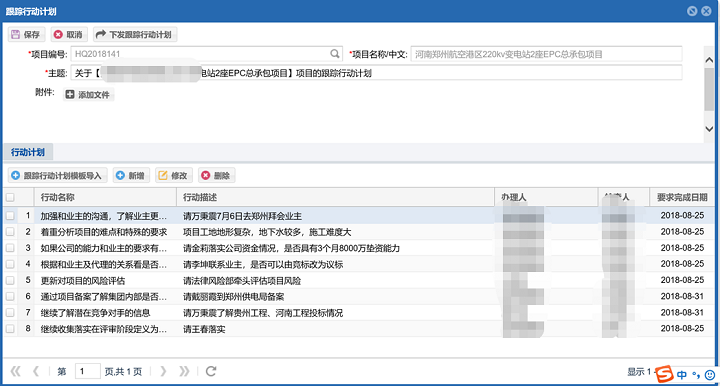
Task: Close the 跟踪行动计划 dialog
Action: point(706,11)
